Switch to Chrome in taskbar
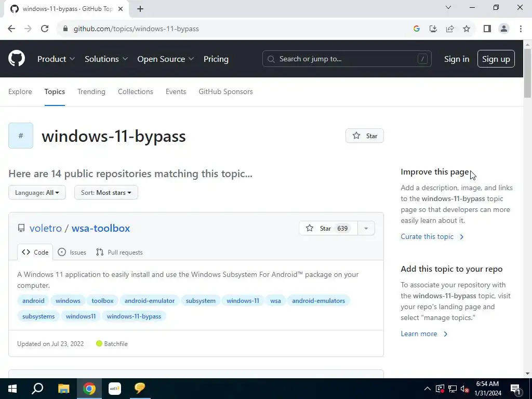The image size is (532, 399). [x=89, y=389]
